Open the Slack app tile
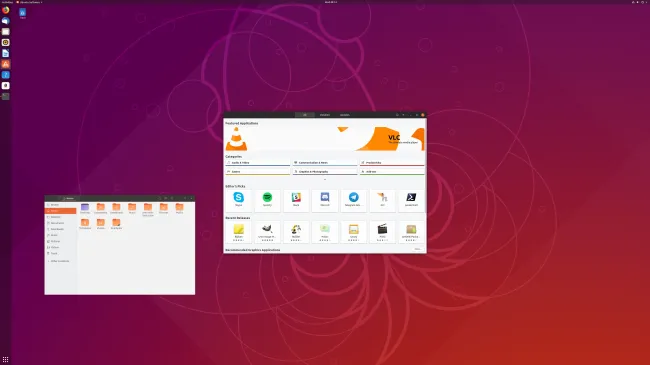650x365 pixels. pos(296,200)
